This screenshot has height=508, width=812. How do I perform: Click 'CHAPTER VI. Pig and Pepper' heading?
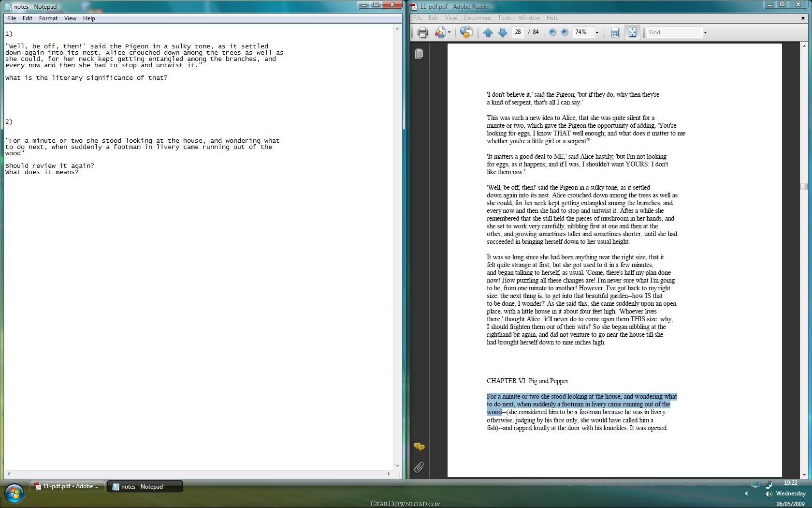527,381
